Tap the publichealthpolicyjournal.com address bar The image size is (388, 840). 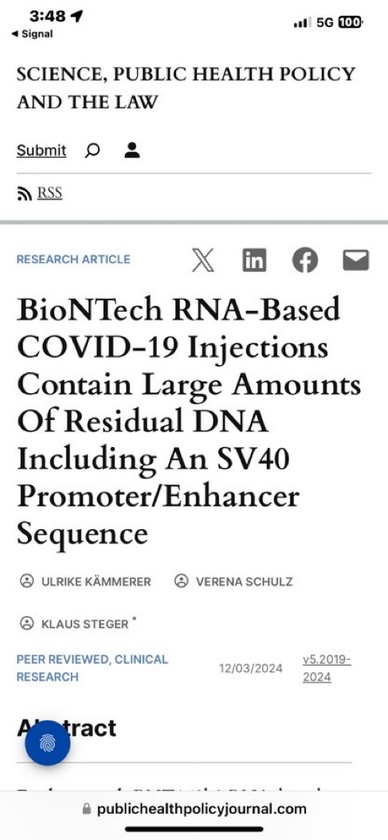[194, 809]
